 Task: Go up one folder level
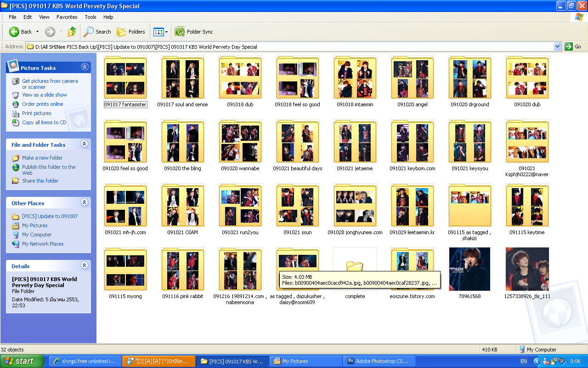click(x=72, y=32)
